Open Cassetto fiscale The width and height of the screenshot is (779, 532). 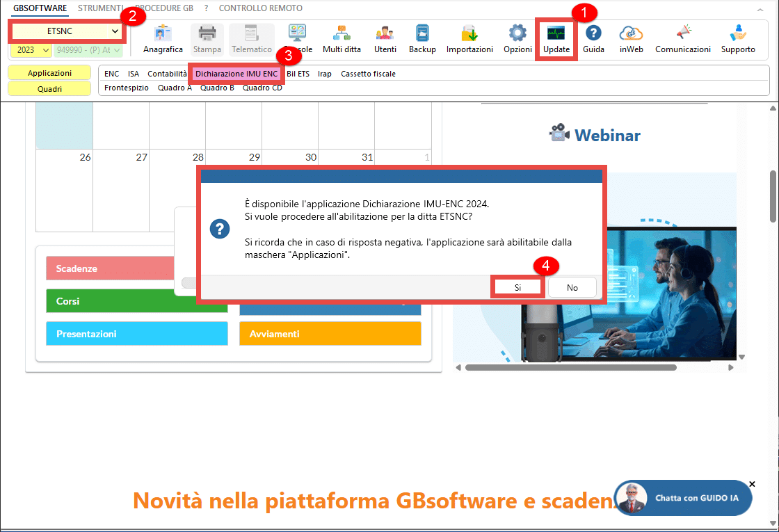coord(368,74)
